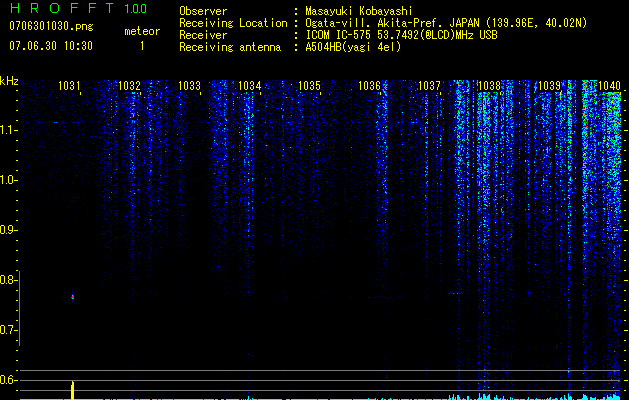Click the Receiving antenna field label
The image size is (629, 400).
230,47
